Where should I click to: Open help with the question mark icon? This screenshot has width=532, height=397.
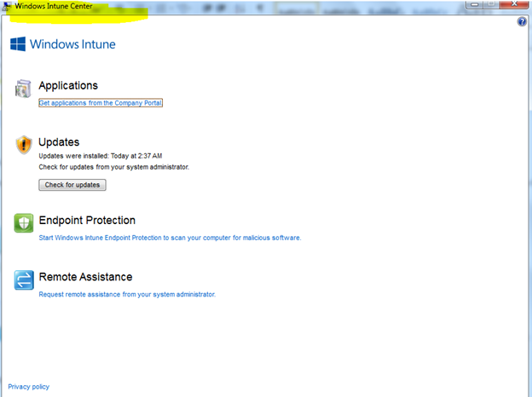pyautogui.click(x=522, y=21)
